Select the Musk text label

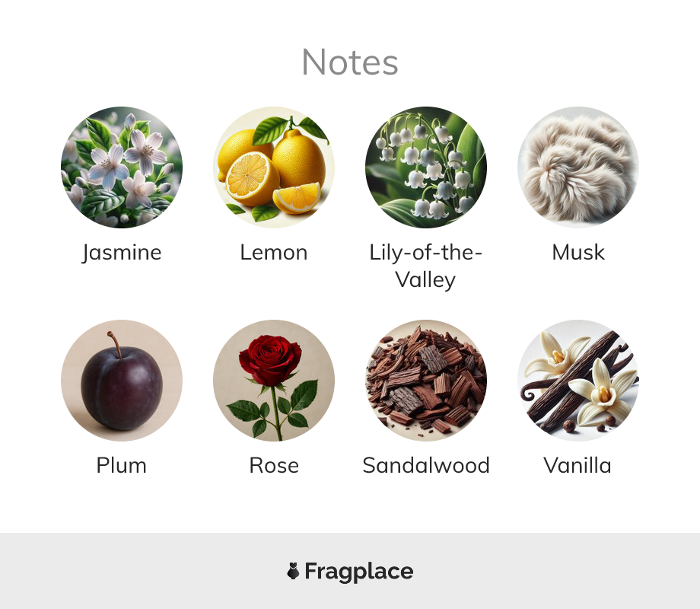click(578, 253)
